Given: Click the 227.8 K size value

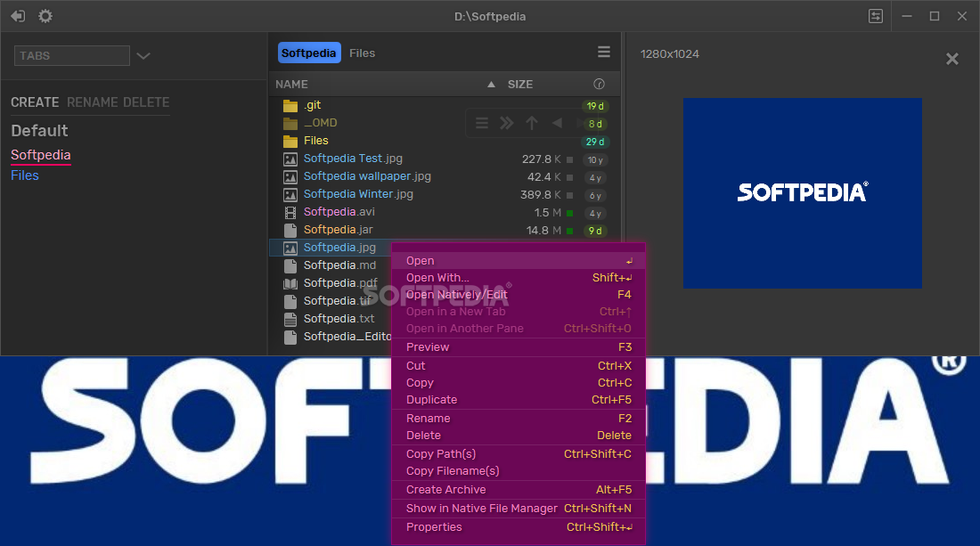Looking at the screenshot, I should point(542,159).
